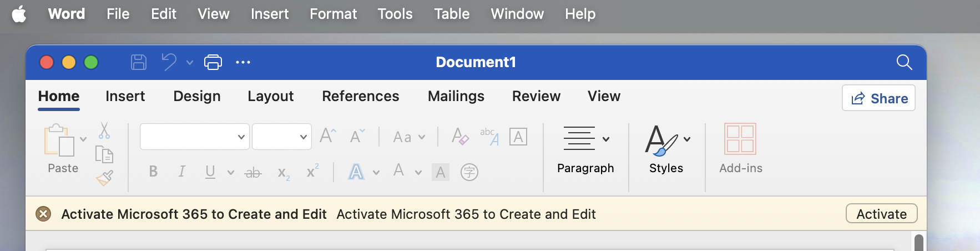
Task: Click the Enclose Characters circle icon
Action: (x=469, y=172)
